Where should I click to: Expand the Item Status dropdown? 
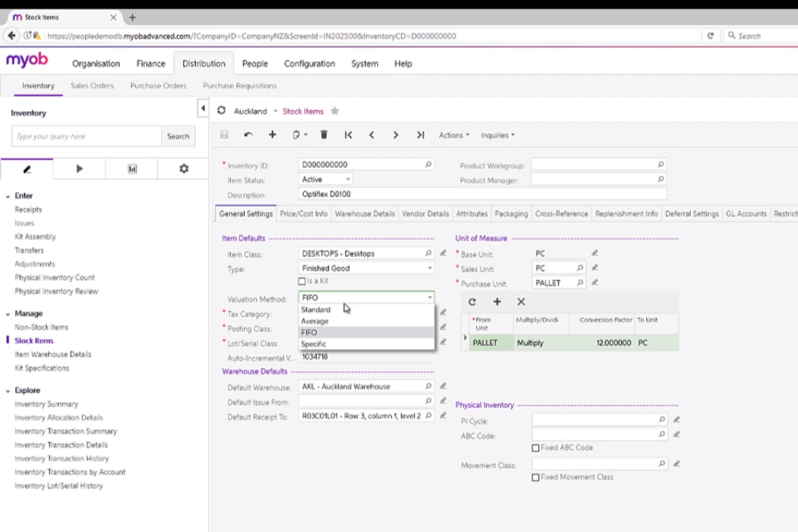(347, 180)
